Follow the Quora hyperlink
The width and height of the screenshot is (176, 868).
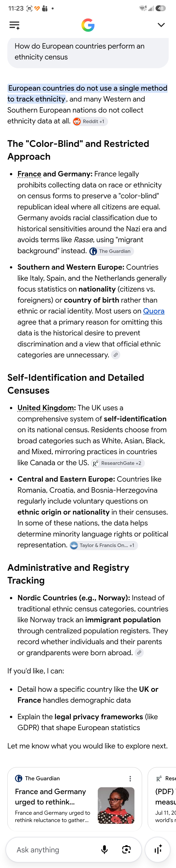pyautogui.click(x=154, y=311)
